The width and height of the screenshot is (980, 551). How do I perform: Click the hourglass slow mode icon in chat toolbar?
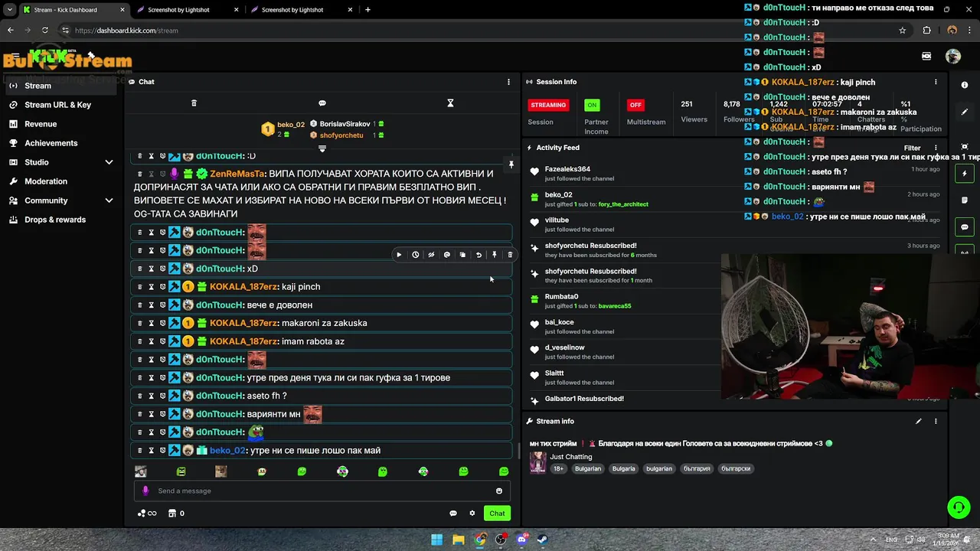450,103
